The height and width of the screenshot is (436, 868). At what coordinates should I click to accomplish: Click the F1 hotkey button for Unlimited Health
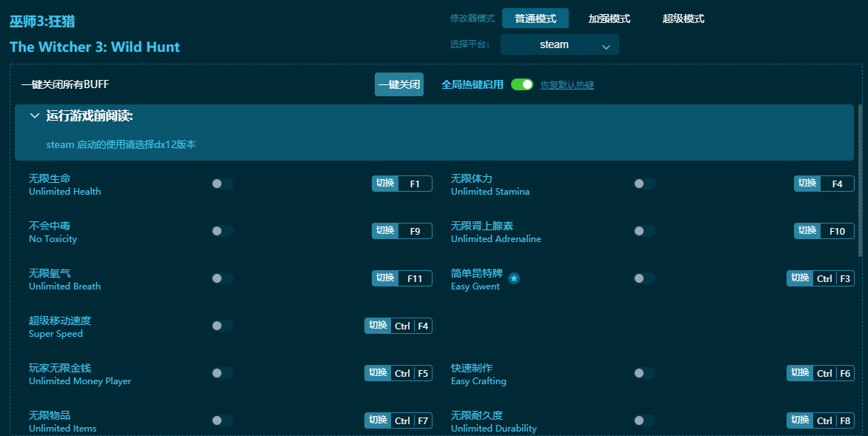coord(414,184)
